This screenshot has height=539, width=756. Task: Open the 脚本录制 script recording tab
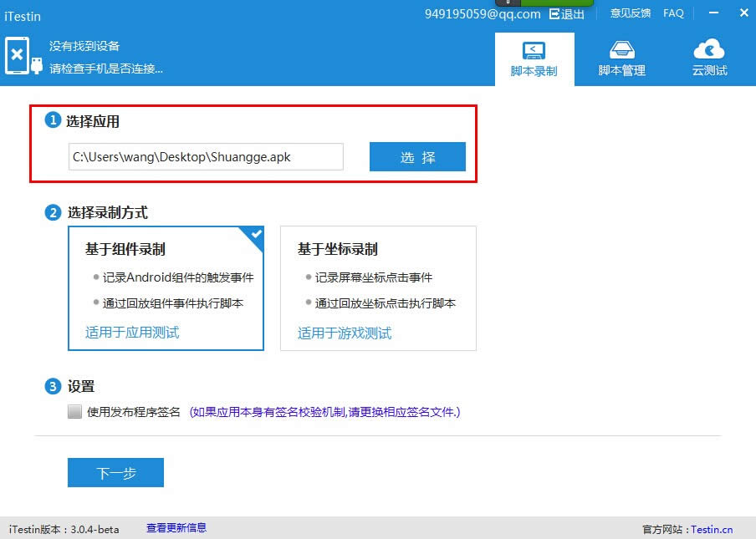[534, 59]
